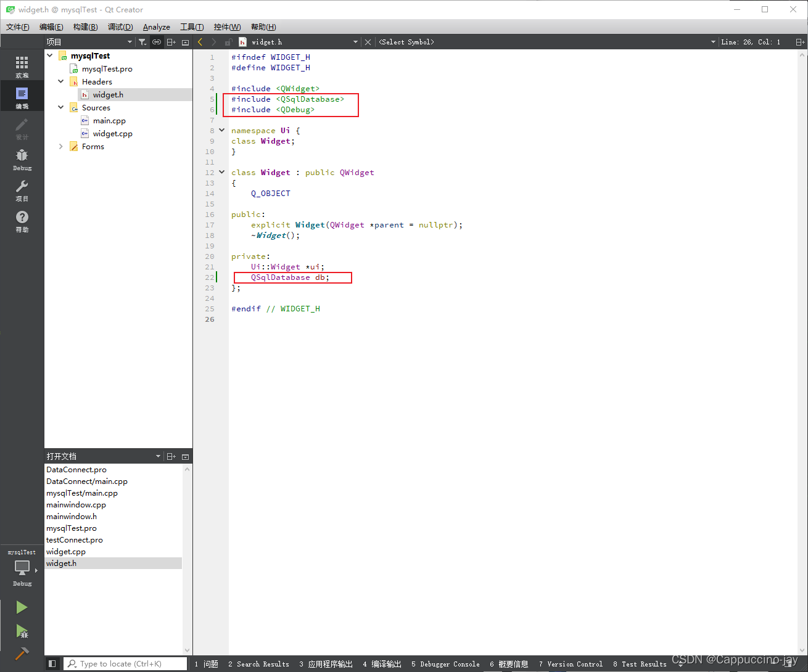Split the project panel
This screenshot has width=808, height=672.
(171, 42)
